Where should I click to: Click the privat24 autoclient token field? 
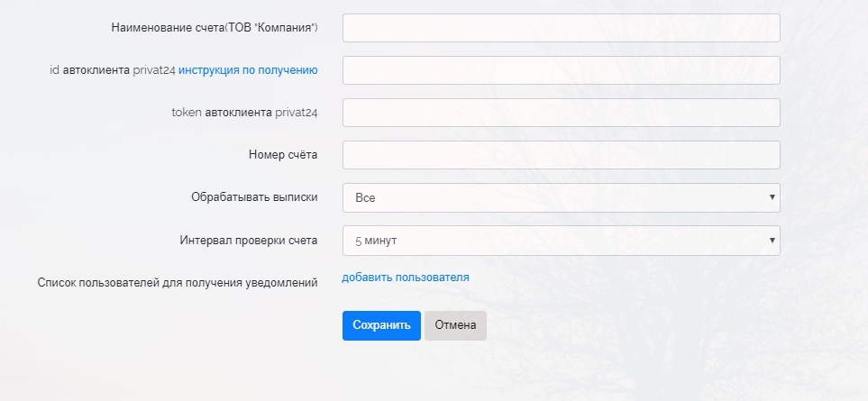(x=561, y=113)
